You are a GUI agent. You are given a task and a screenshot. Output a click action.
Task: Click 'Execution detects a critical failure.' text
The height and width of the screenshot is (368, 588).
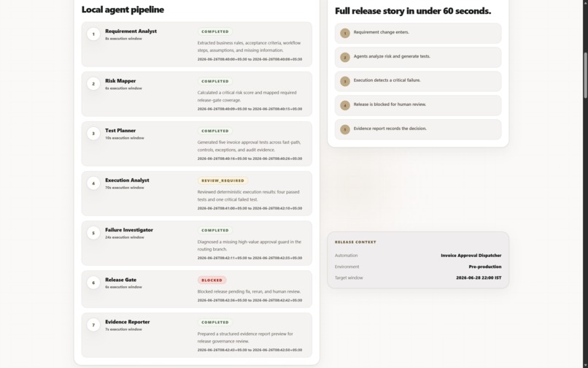[x=387, y=80]
